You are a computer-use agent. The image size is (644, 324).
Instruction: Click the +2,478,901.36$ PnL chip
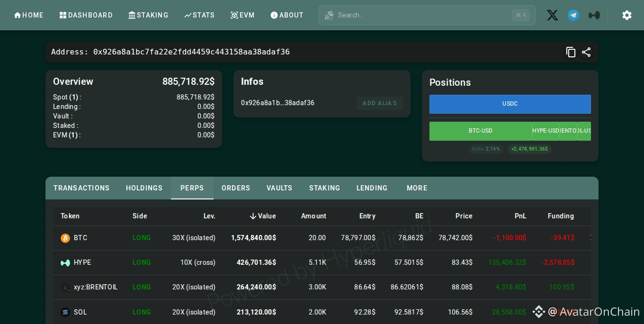[529, 149]
